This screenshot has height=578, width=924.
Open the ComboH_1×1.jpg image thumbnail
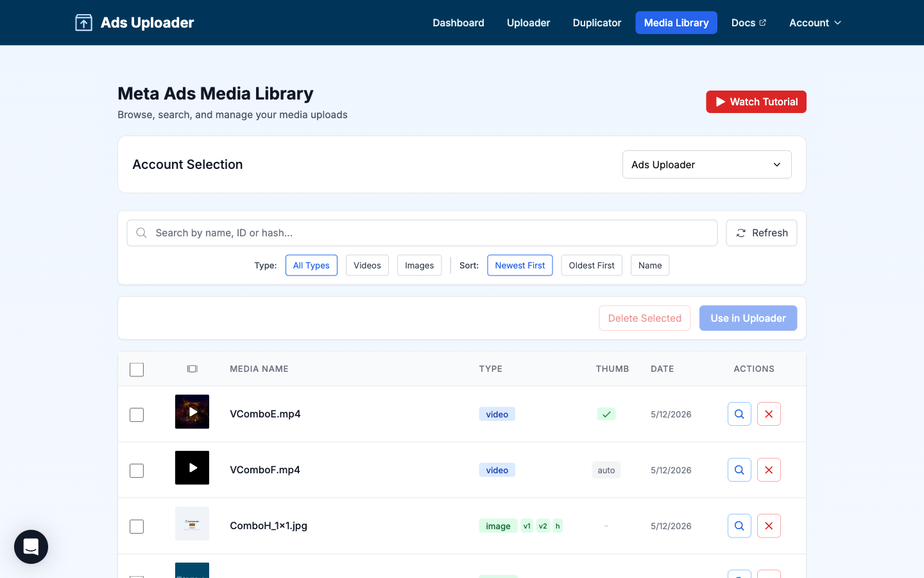tap(192, 523)
